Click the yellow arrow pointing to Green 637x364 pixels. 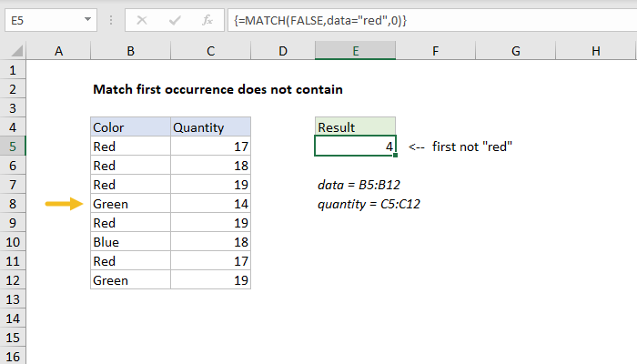pos(61,205)
